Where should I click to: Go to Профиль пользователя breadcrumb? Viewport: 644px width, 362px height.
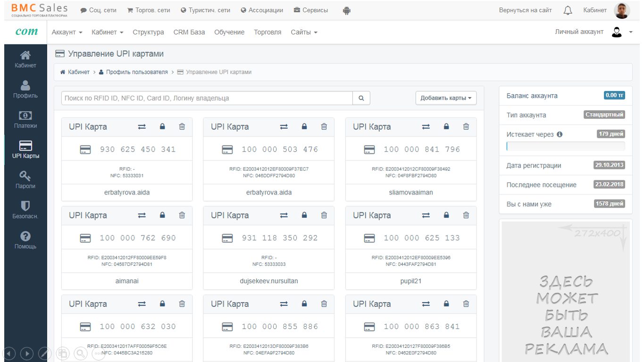[x=136, y=72]
